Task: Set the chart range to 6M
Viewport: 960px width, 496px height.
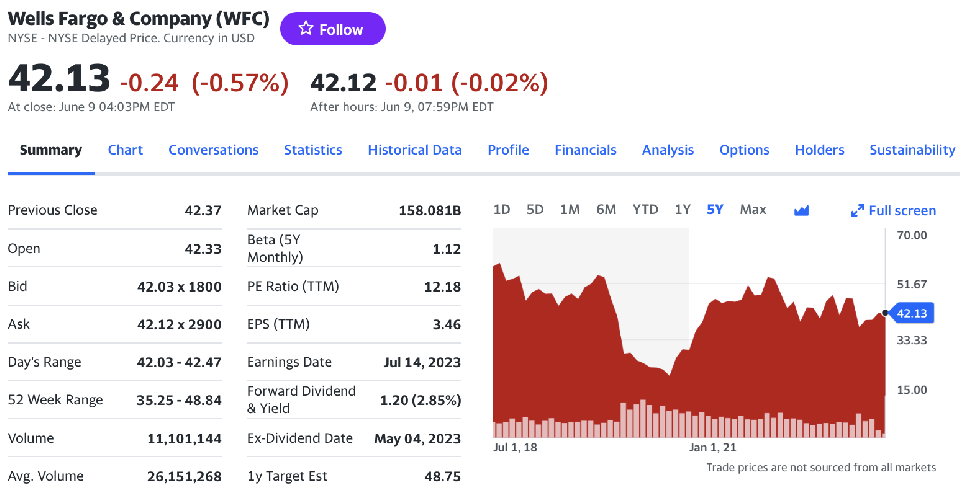Action: click(x=606, y=209)
